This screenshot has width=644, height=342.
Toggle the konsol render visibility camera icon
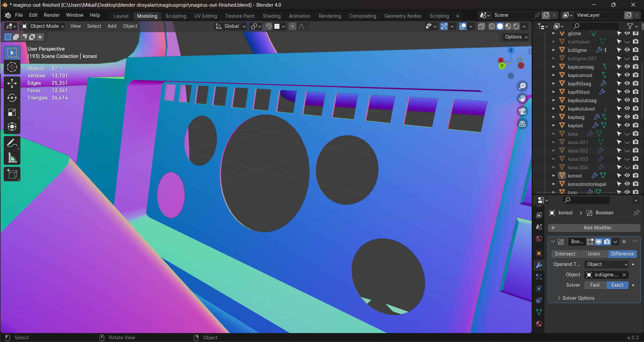point(635,176)
